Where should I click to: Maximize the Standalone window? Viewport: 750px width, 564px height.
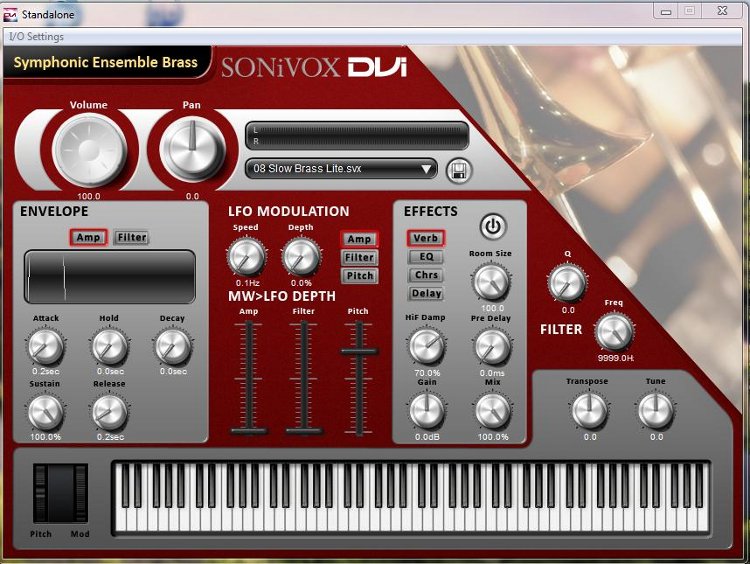689,11
